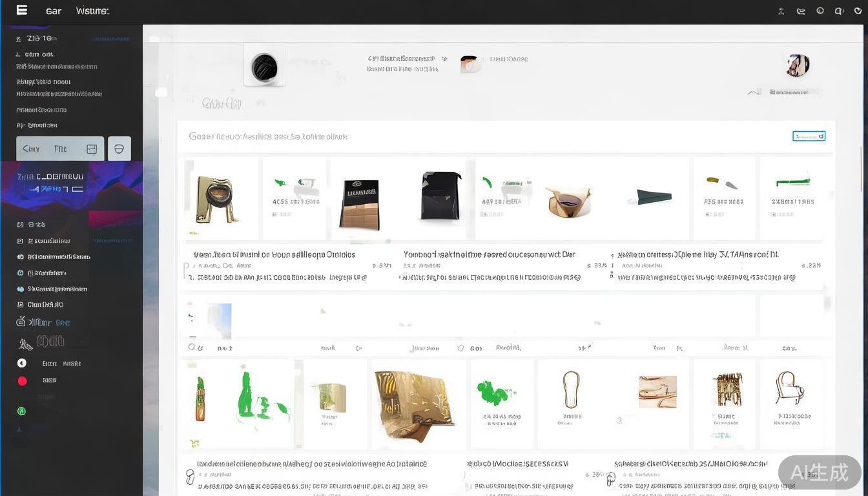Click the layout icon inside sidebar gray toolbar
The width and height of the screenshot is (868, 496).
tap(92, 149)
